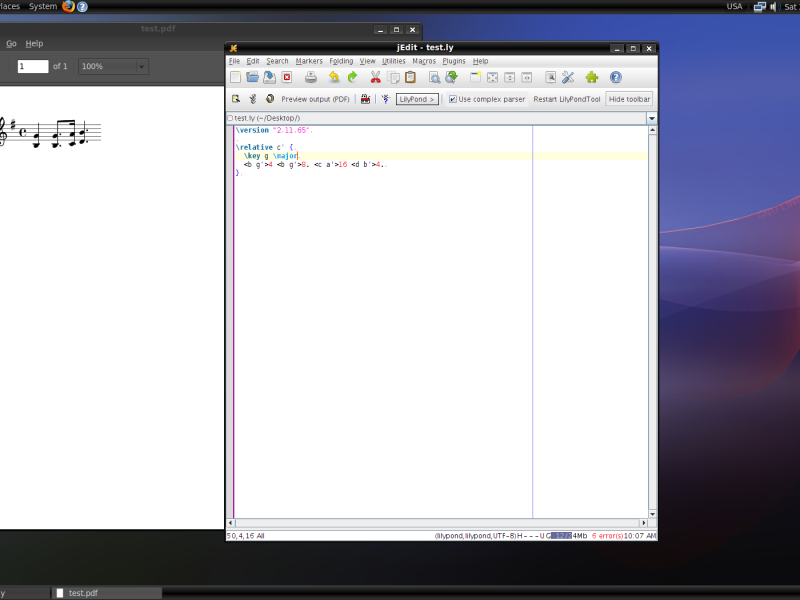Image resolution: width=800 pixels, height=600 pixels.
Task: Click the editor scroll up arrow
Action: pyautogui.click(x=652, y=131)
